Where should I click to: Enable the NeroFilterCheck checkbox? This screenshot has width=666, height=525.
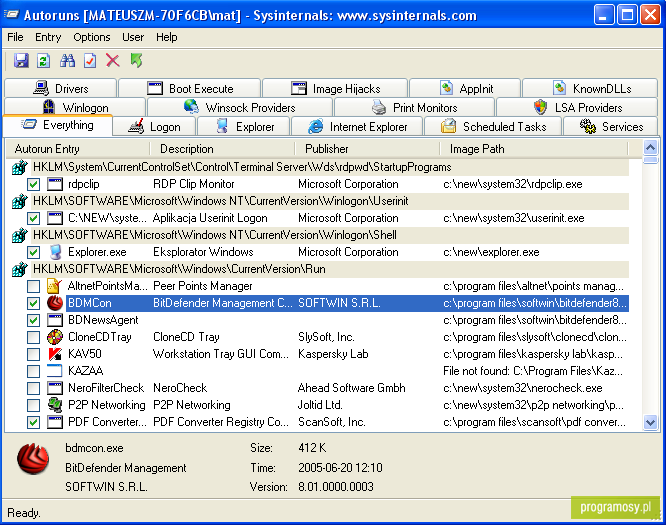pyautogui.click(x=33, y=388)
